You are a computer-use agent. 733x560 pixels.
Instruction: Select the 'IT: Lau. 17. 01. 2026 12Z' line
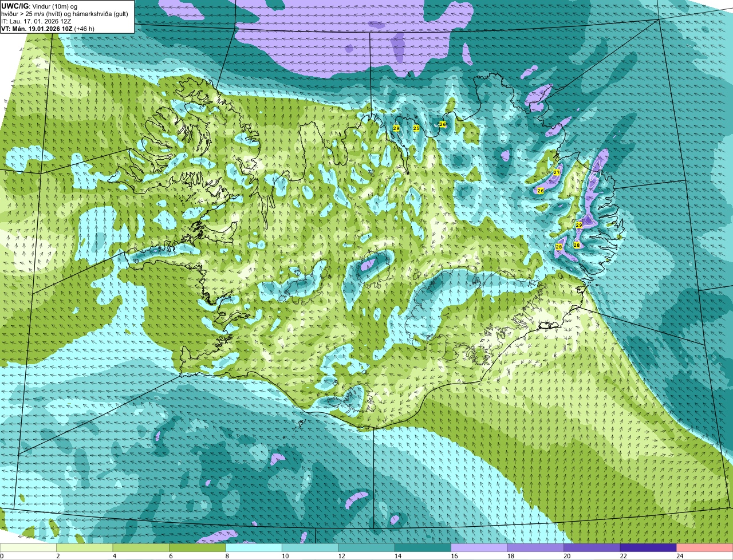click(x=36, y=21)
